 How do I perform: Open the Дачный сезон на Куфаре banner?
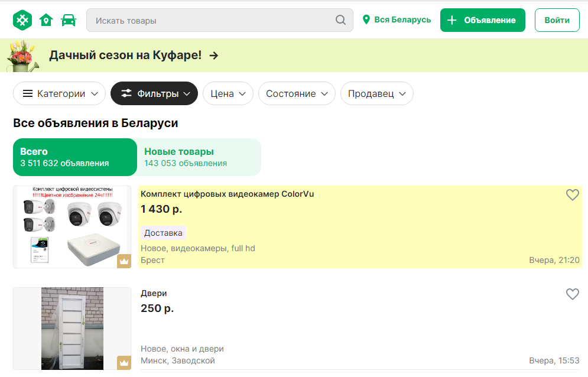[x=294, y=56]
